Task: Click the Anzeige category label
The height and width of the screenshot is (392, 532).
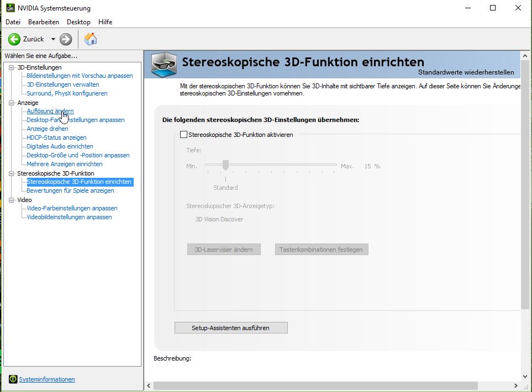Action: pos(28,103)
